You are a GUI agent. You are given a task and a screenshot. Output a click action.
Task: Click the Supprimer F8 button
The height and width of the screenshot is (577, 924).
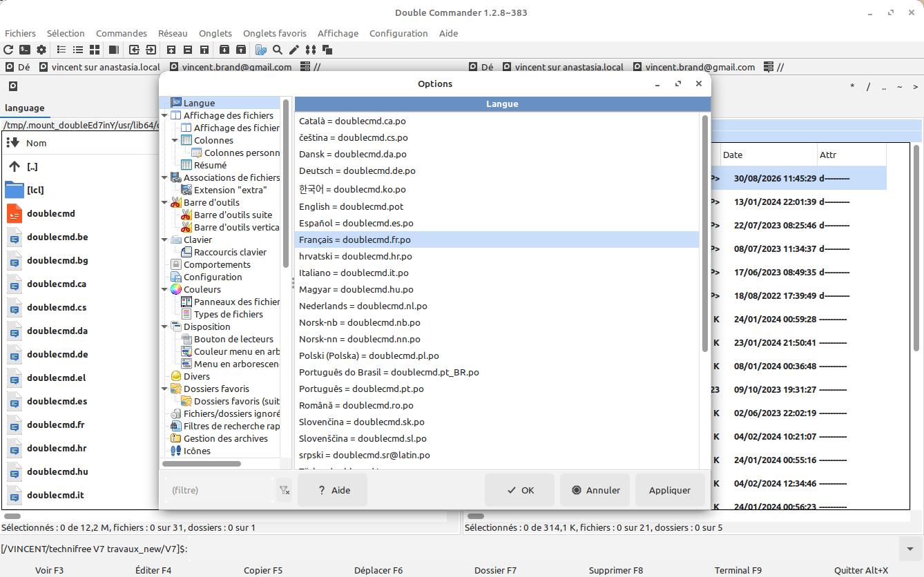click(x=616, y=570)
